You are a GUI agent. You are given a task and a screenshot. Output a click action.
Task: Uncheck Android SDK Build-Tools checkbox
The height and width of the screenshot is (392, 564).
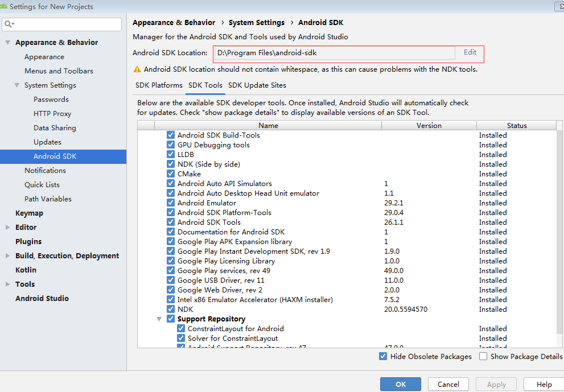click(171, 135)
